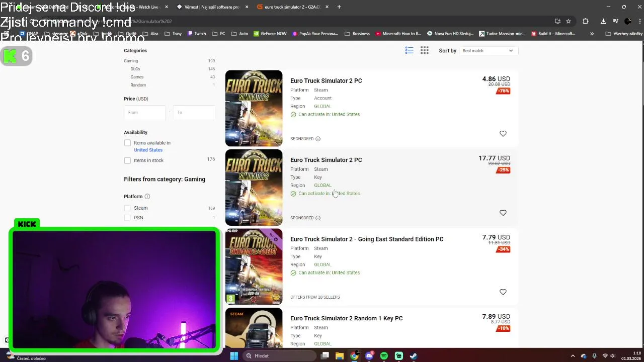
Task: Filter by DLCs category
Action: (135, 69)
